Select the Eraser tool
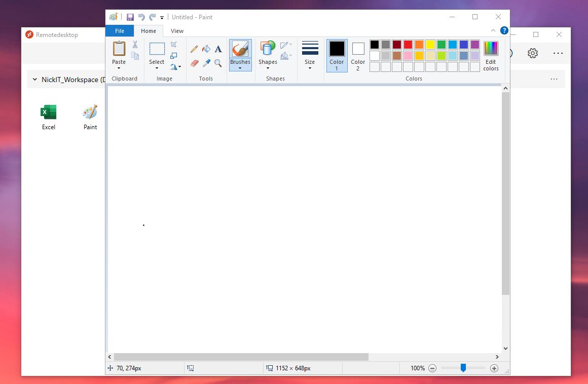The width and height of the screenshot is (588, 384). (194, 63)
